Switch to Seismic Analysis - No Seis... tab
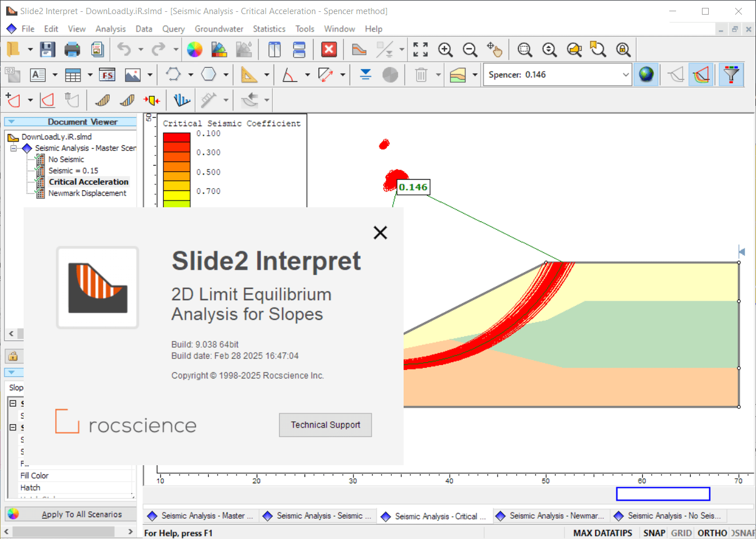Screen dimensions: 756x539 click(668, 515)
